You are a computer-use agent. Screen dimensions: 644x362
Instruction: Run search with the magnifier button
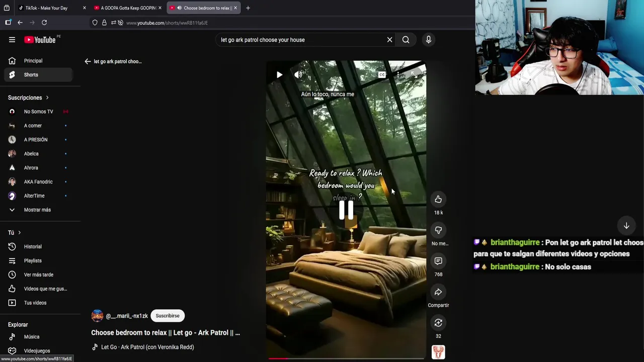point(406,40)
